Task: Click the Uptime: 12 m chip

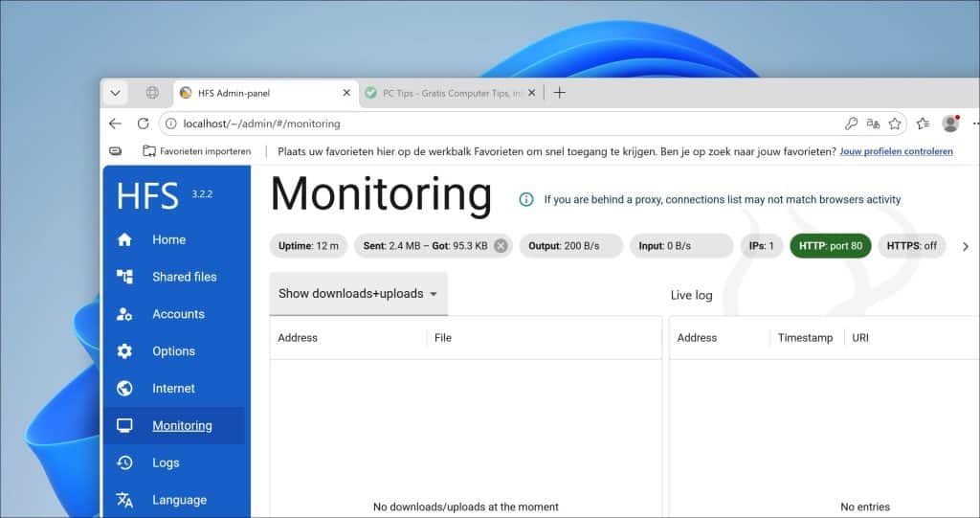Action: click(x=308, y=246)
